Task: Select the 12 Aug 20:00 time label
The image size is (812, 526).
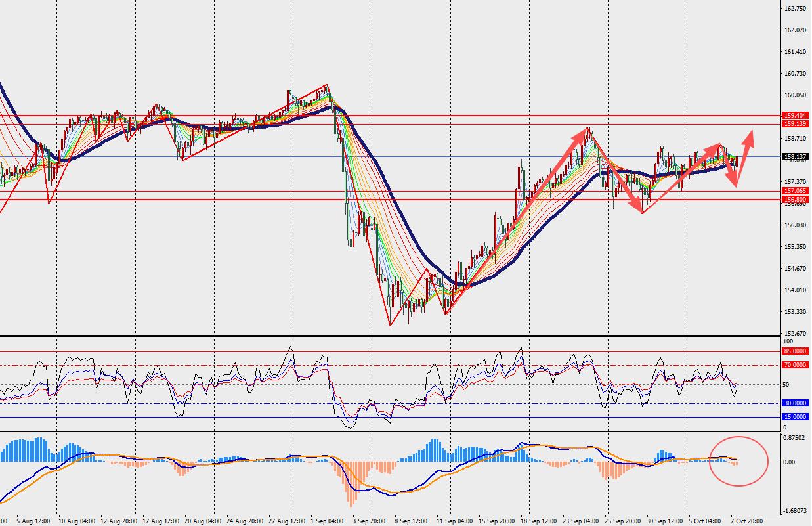Action: coord(118,521)
